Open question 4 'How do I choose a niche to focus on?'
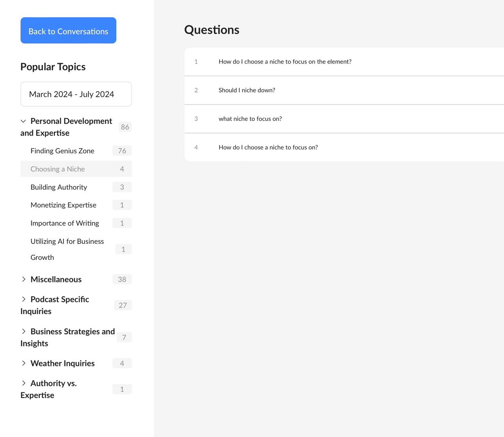Screen dimensions: 504x437 tap(344, 147)
